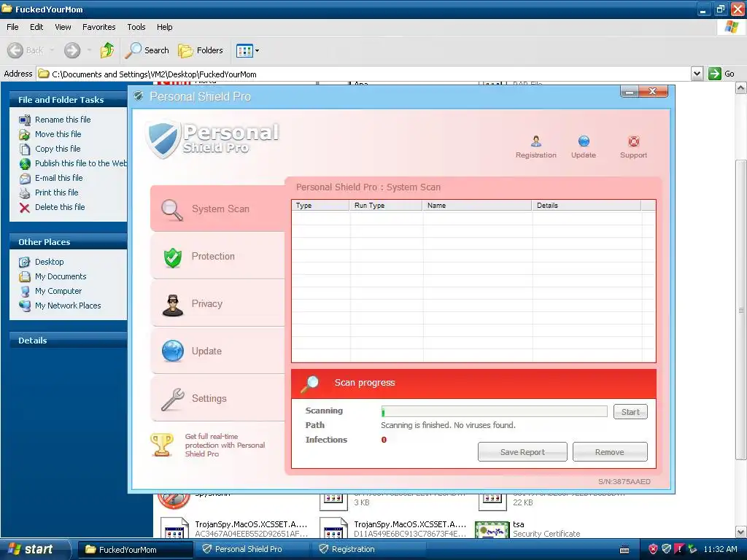The image size is (747, 560).
Task: Click the Forward arrow toolbar button
Action: [x=72, y=50]
